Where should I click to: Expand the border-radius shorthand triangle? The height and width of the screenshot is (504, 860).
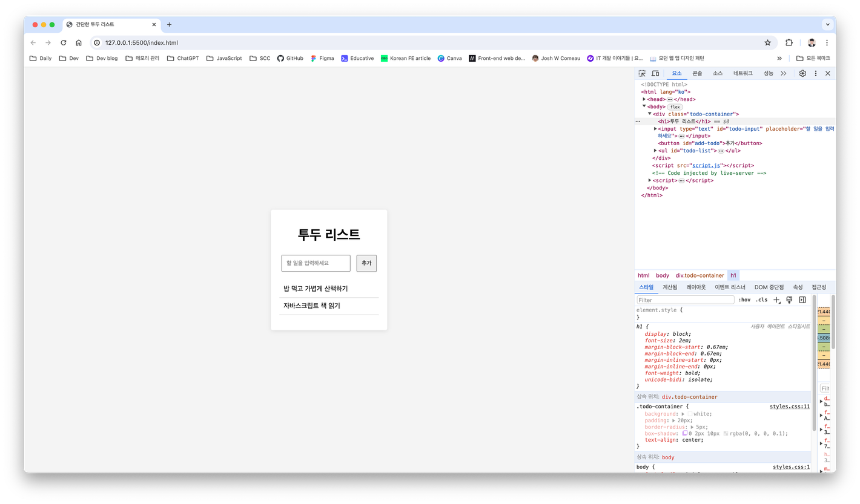(x=693, y=427)
